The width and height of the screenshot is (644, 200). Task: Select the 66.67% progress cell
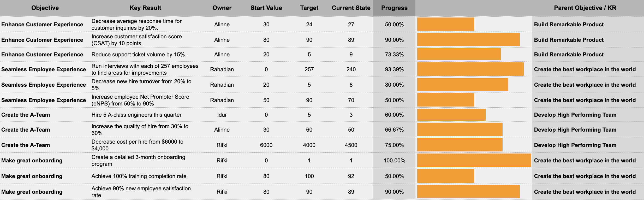point(394,130)
